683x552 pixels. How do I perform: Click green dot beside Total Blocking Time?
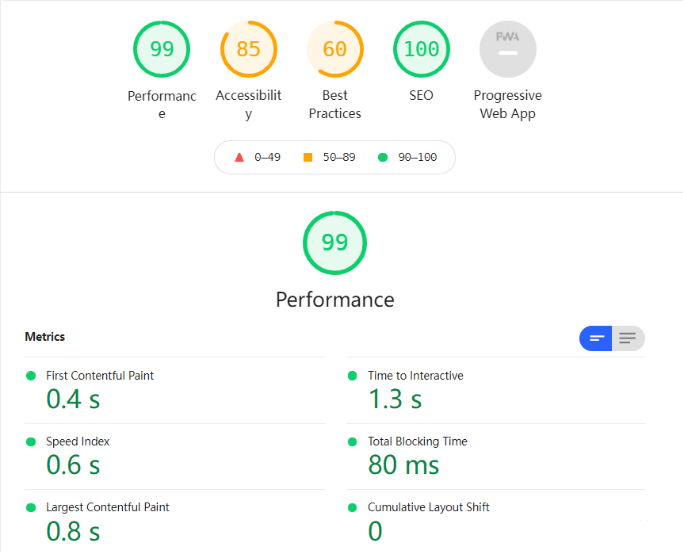pyautogui.click(x=352, y=442)
